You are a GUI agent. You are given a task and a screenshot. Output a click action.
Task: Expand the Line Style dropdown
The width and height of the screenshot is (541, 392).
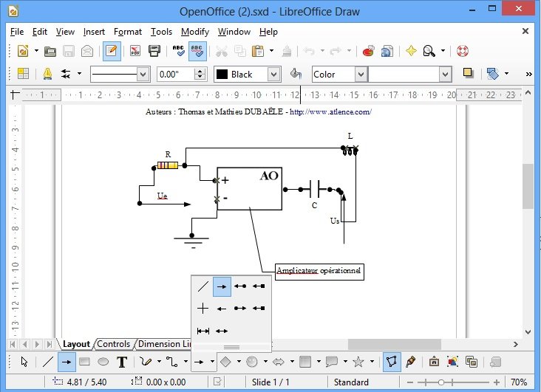point(143,74)
